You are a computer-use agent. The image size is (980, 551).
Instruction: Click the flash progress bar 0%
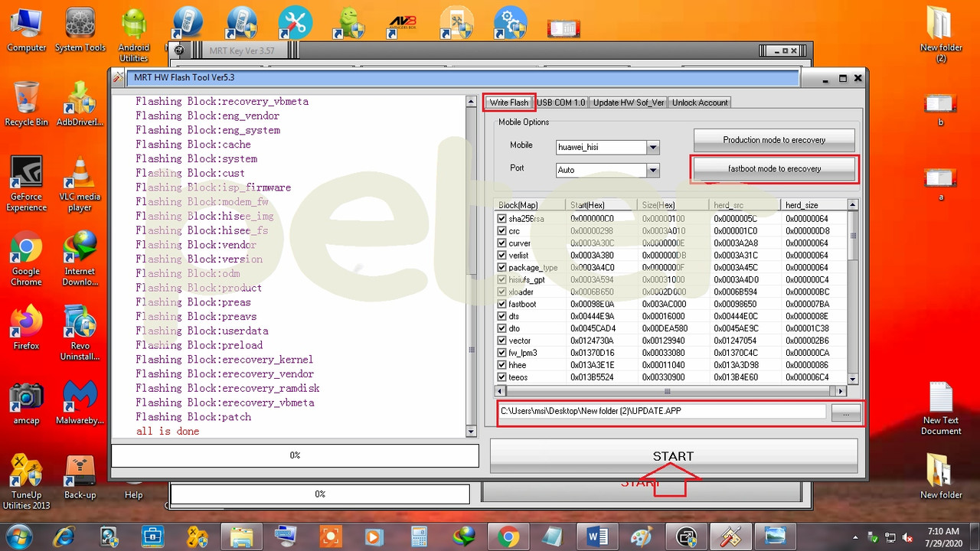[x=295, y=455]
